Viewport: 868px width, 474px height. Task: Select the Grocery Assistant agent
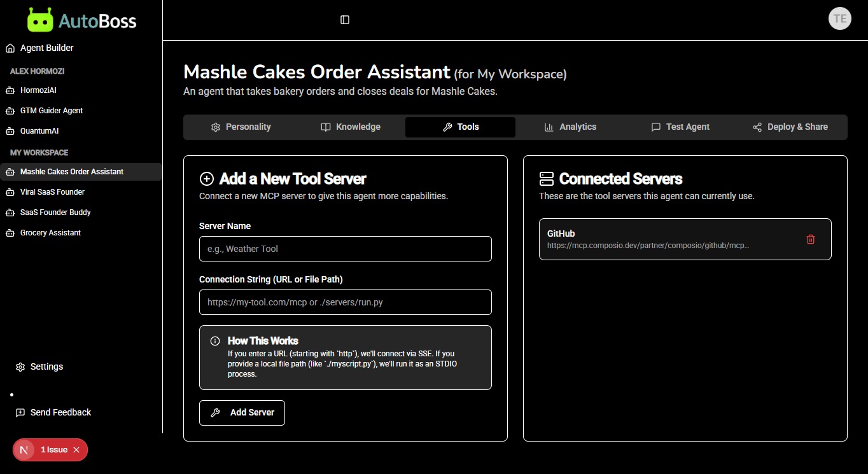(x=50, y=233)
